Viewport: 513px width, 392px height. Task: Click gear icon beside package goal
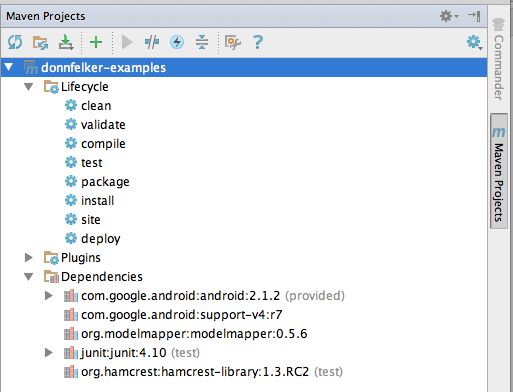tap(71, 181)
